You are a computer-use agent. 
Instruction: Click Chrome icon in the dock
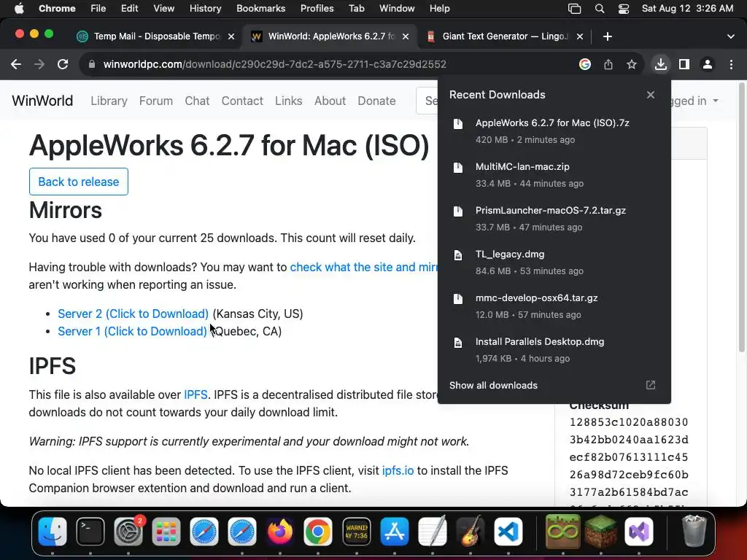coord(318,532)
